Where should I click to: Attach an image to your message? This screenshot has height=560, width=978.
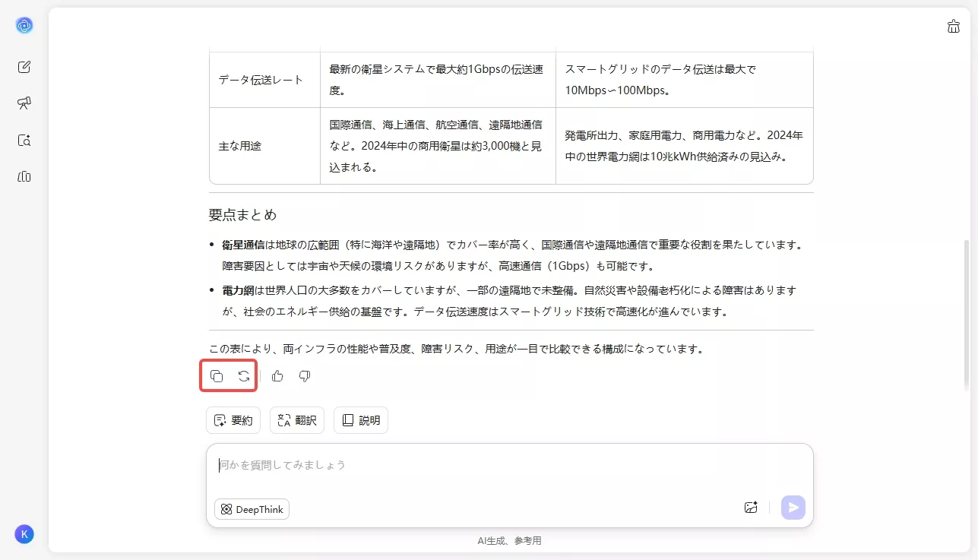click(751, 507)
